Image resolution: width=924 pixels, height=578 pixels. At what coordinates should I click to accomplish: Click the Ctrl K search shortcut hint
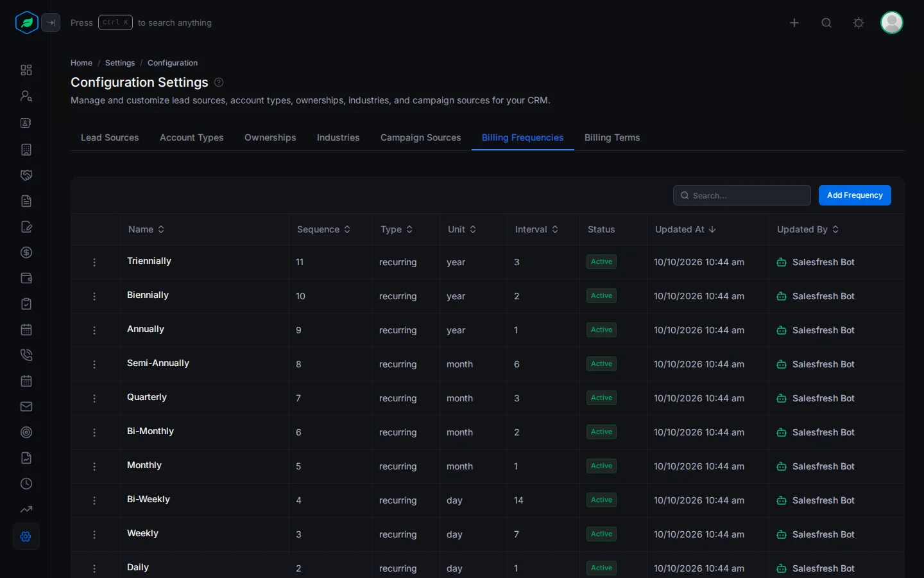(x=116, y=22)
